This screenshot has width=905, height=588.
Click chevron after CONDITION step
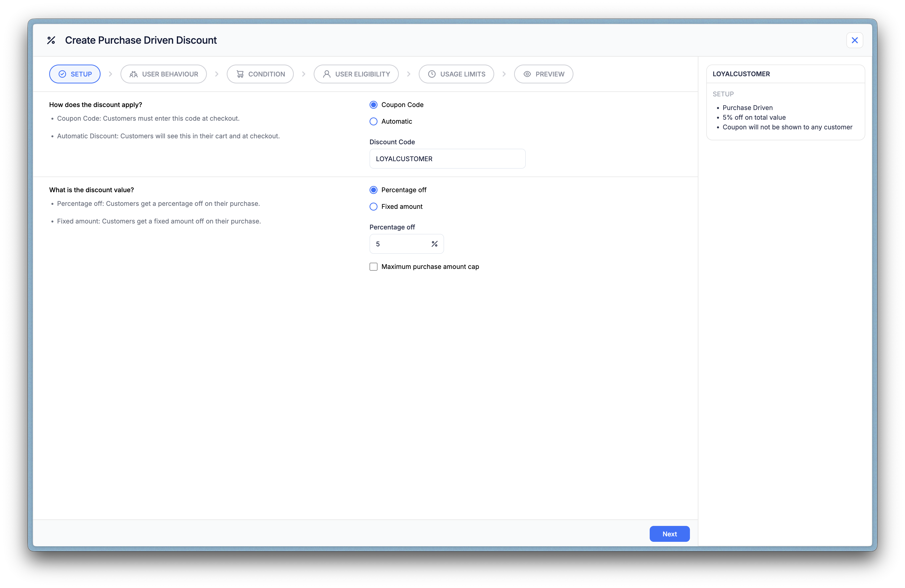click(x=303, y=74)
